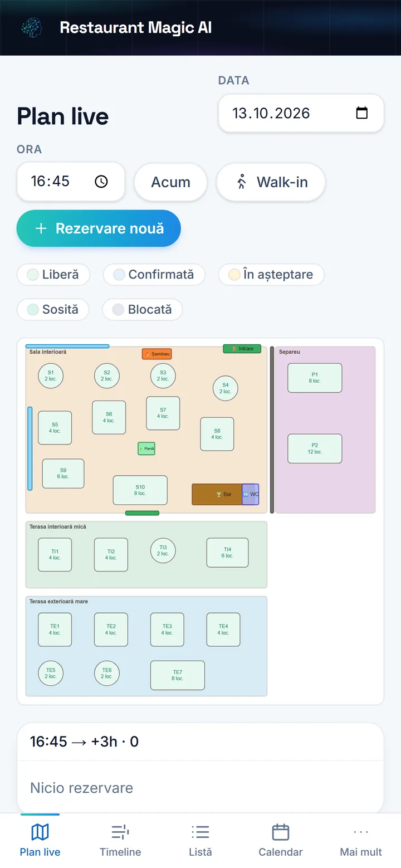Image resolution: width=401 pixels, height=868 pixels.
Task: Click the time field showing 16:45
Action: pos(71,182)
